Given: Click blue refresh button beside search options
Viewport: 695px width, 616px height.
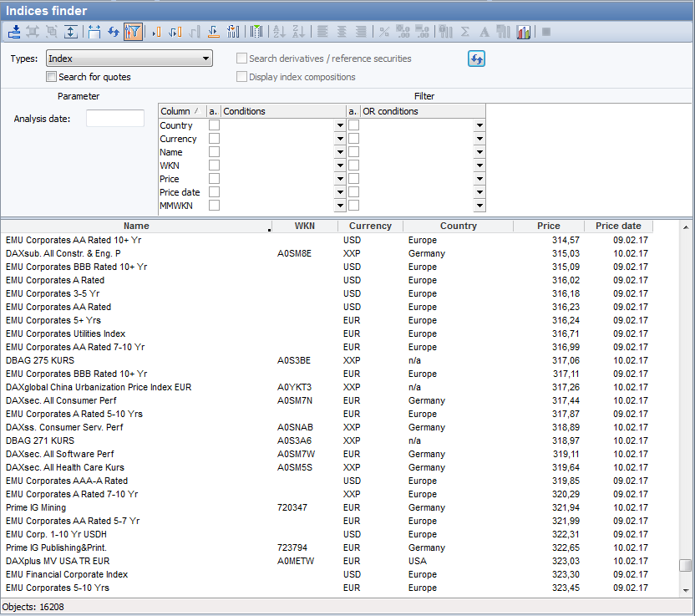Looking at the screenshot, I should [476, 59].
